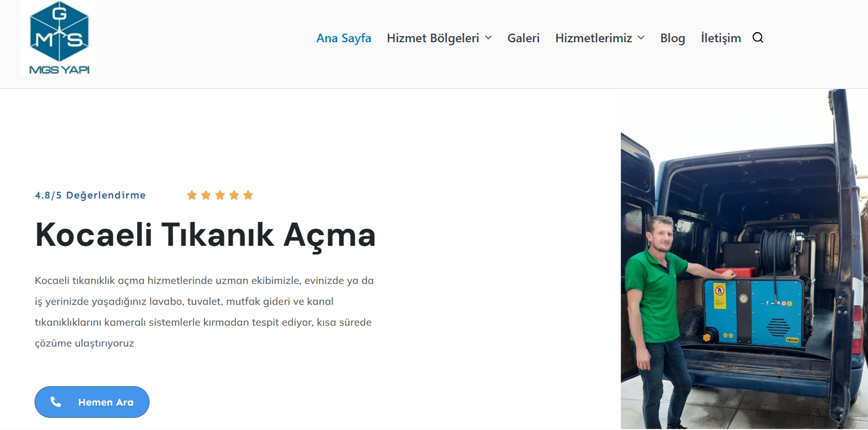Image resolution: width=868 pixels, height=430 pixels.
Task: Click the Kocaeli Tıkanık Açma heading
Action: [206, 235]
